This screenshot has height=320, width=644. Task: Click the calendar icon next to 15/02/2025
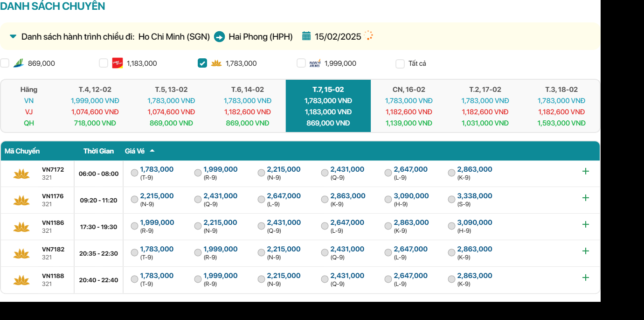tap(306, 36)
